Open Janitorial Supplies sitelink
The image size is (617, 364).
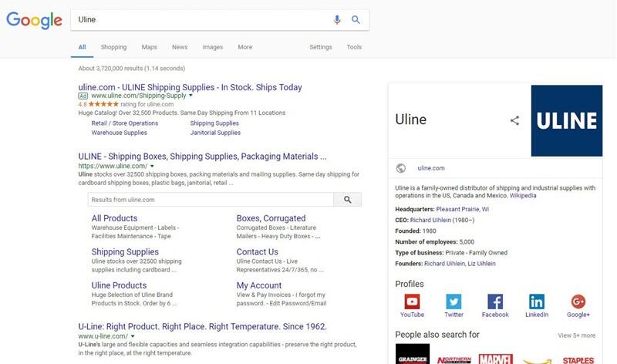pyautogui.click(x=215, y=133)
